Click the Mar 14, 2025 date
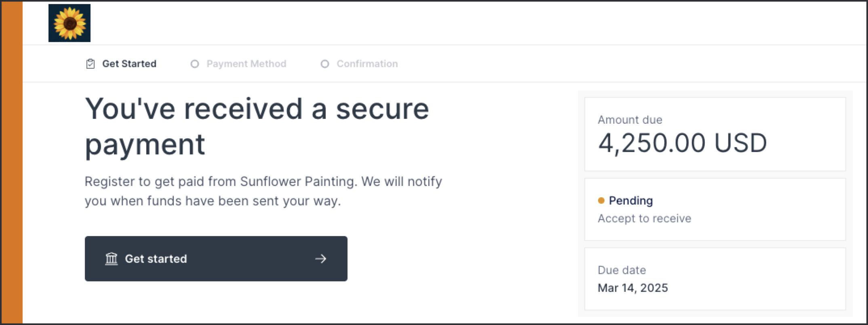Image resolution: width=868 pixels, height=325 pixels. point(632,288)
